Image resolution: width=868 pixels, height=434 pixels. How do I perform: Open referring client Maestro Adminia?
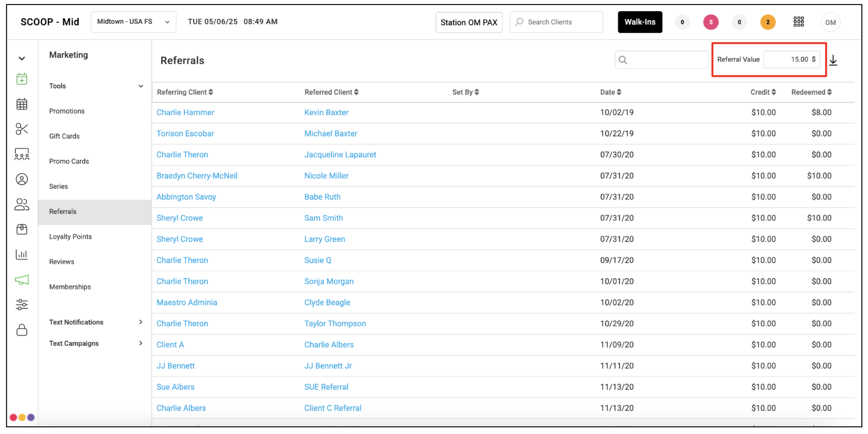187,303
